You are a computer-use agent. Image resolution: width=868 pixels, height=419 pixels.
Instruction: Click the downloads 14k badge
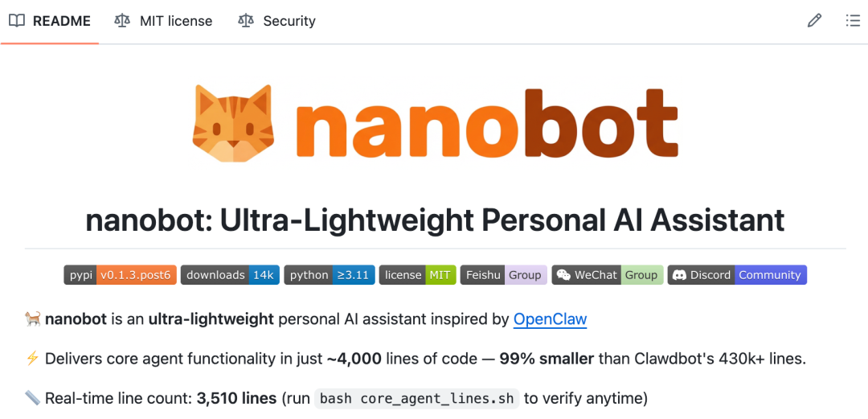[230, 275]
